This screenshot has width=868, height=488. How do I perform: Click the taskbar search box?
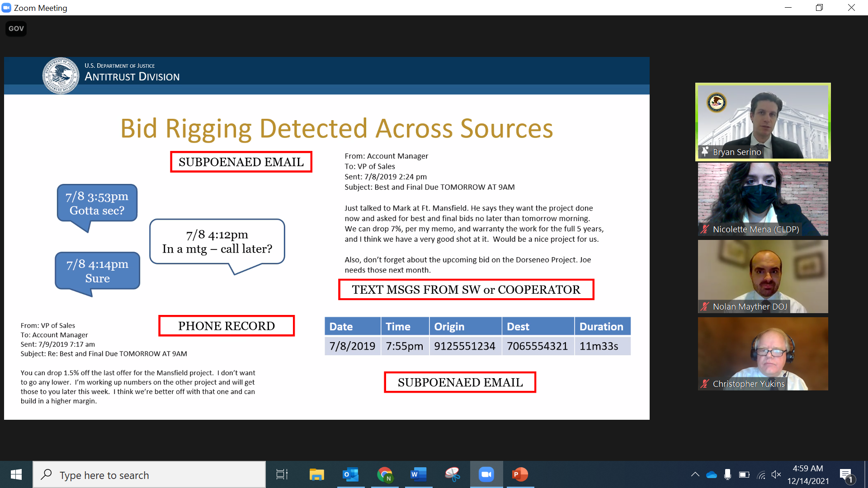point(149,475)
